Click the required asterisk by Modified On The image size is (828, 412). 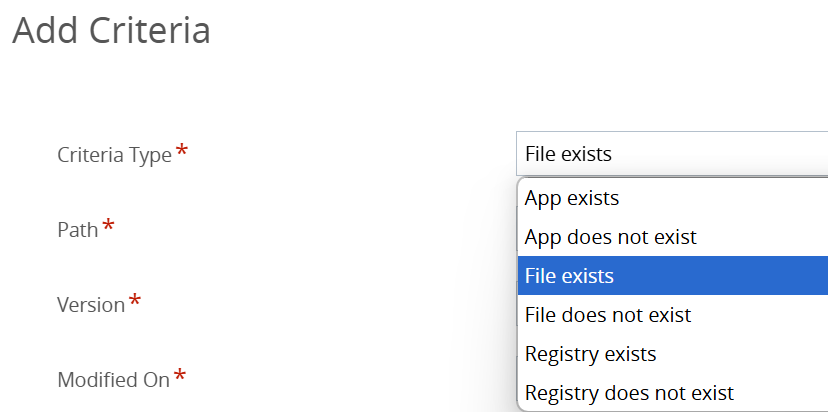pos(180,376)
